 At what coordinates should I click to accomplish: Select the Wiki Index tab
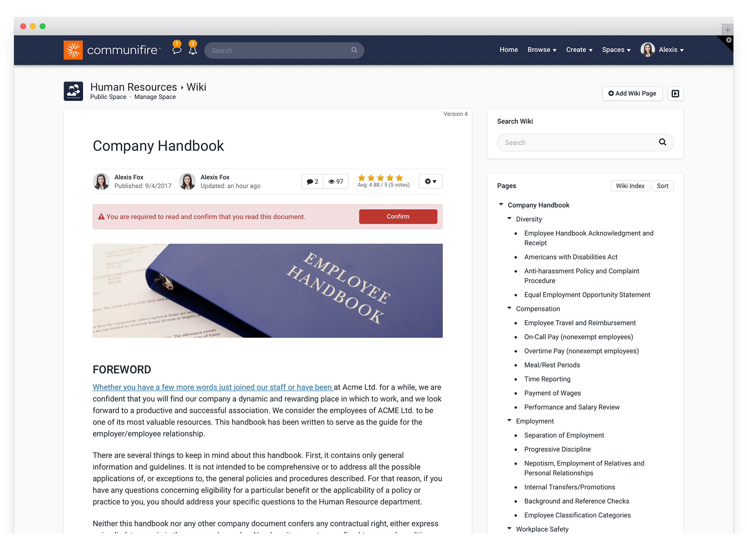point(629,186)
